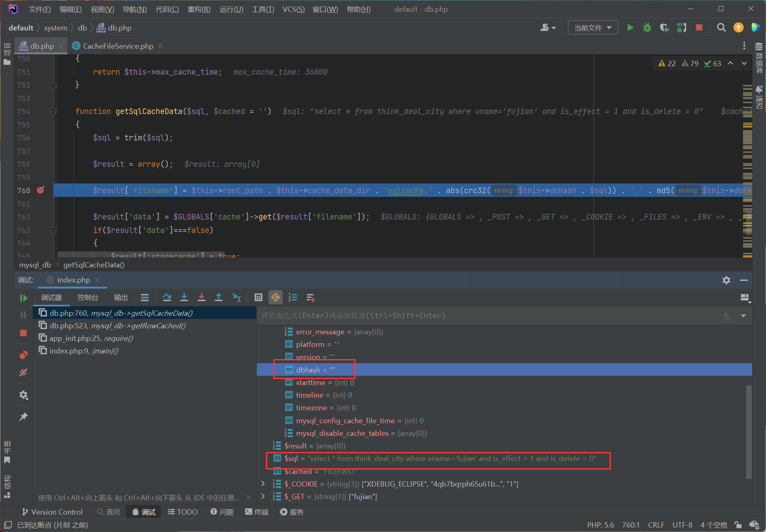This screenshot has height=532, width=766.
Task: Click the Step Into debugger icon
Action: tap(184, 297)
